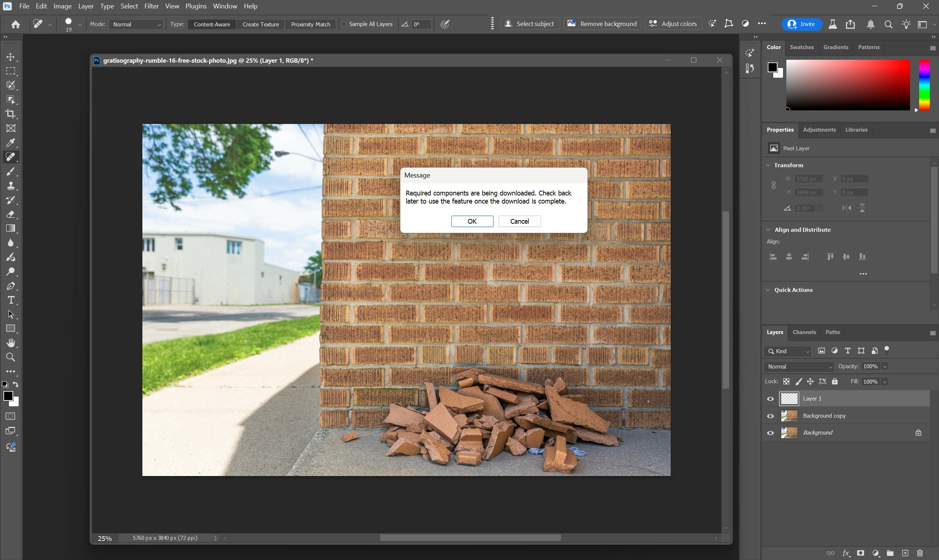Select the Crop tool
The width and height of the screenshot is (939, 560).
[11, 114]
